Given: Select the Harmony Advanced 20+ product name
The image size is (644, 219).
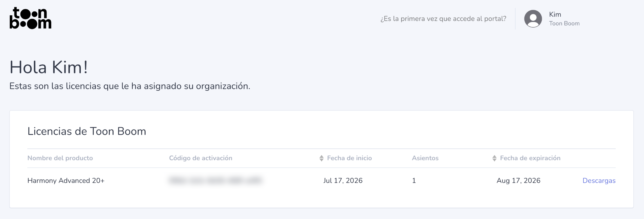Looking at the screenshot, I should click(x=66, y=180).
